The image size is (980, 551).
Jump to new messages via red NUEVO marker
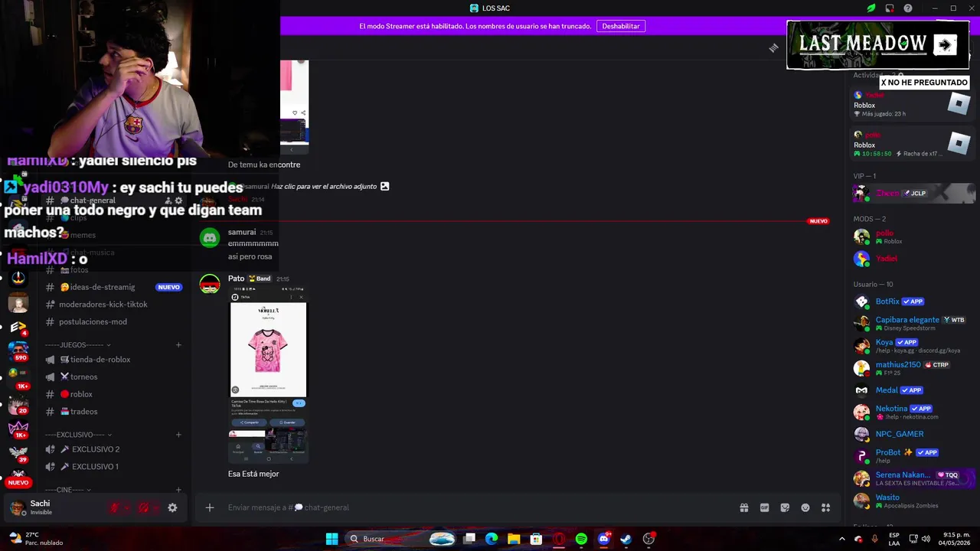pos(818,221)
